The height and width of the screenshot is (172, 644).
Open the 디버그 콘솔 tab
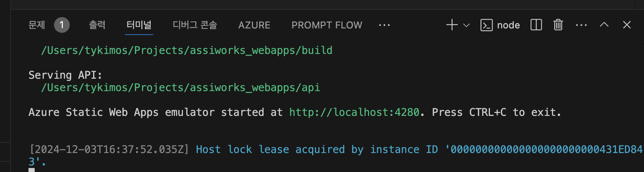click(195, 25)
